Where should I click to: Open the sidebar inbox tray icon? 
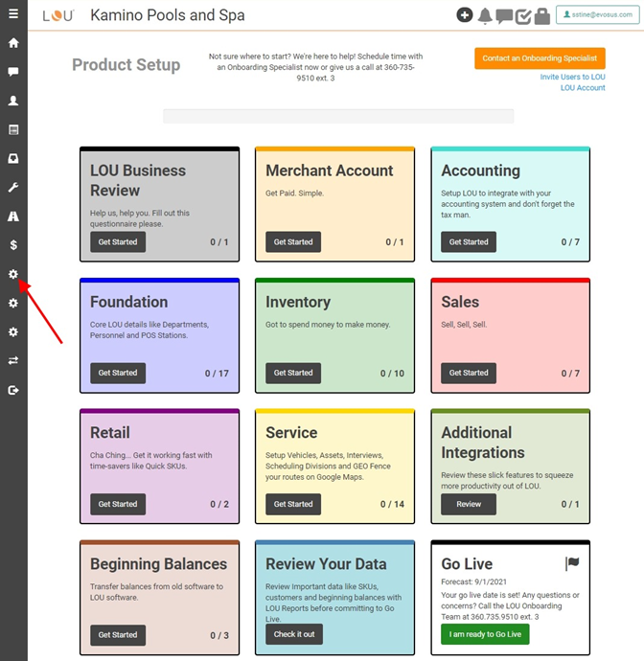click(x=13, y=158)
